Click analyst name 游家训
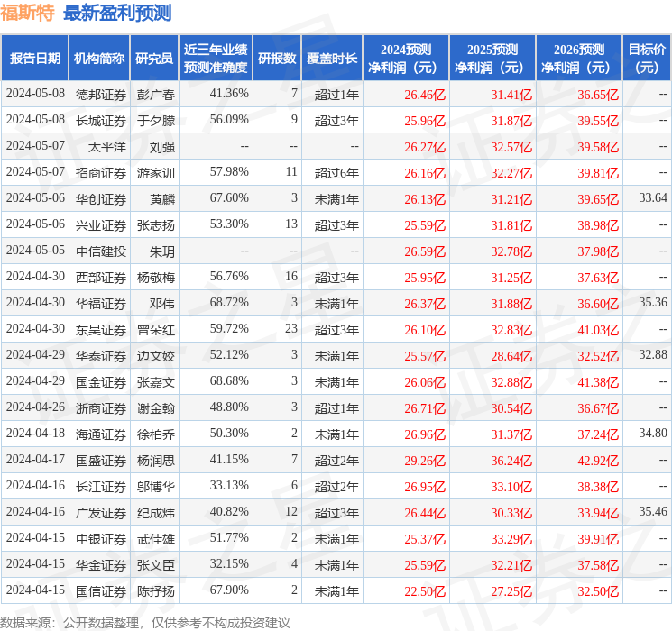This screenshot has width=672, height=631. pyautogui.click(x=156, y=173)
